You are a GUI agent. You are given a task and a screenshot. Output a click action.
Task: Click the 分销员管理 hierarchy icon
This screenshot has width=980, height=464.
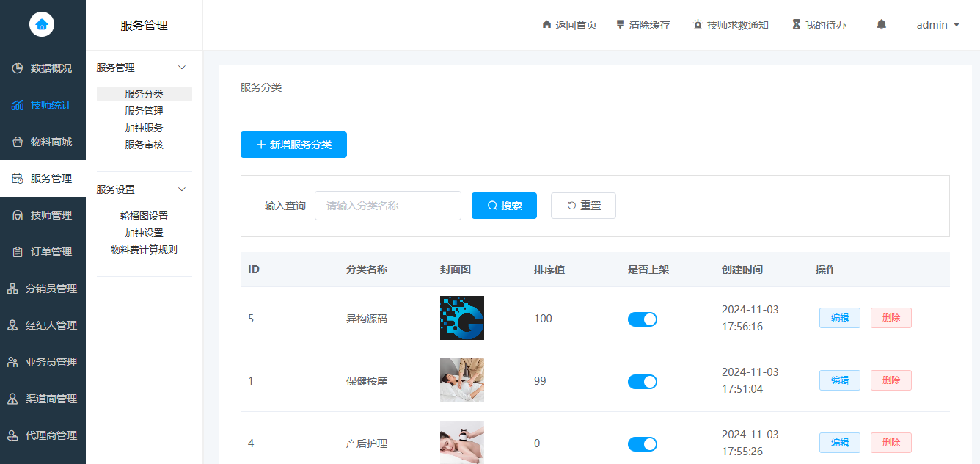[12, 289]
